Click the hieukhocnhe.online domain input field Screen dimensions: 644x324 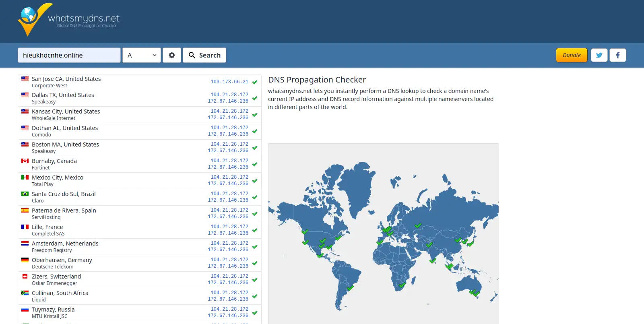(69, 55)
